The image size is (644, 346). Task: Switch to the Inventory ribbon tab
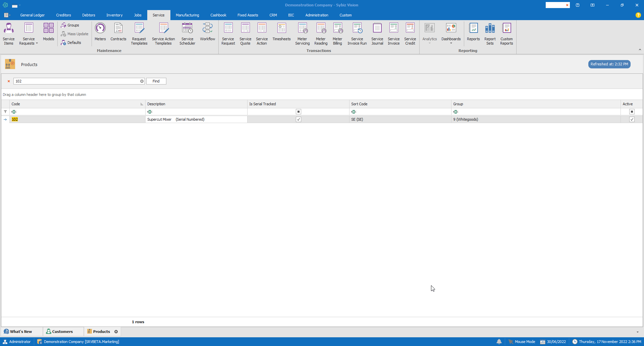[114, 15]
